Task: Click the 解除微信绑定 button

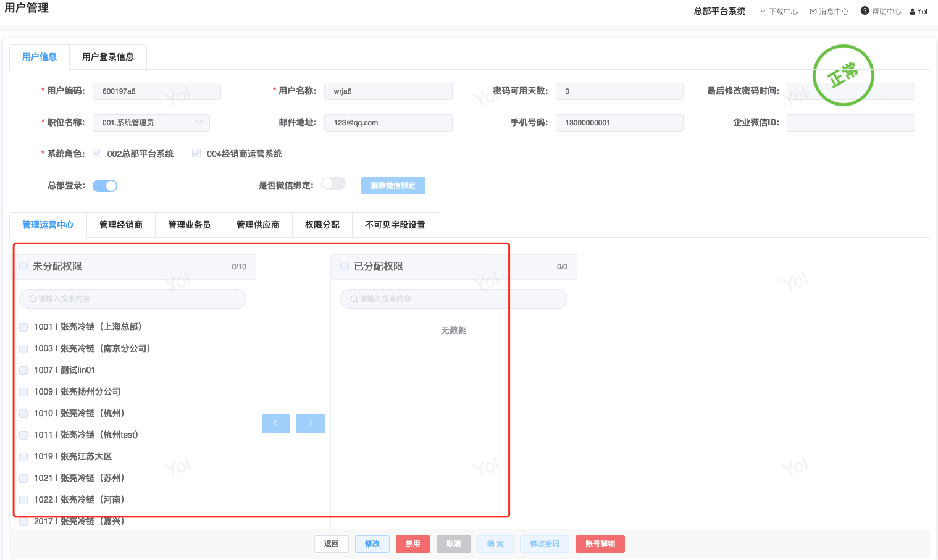Action: pyautogui.click(x=393, y=186)
